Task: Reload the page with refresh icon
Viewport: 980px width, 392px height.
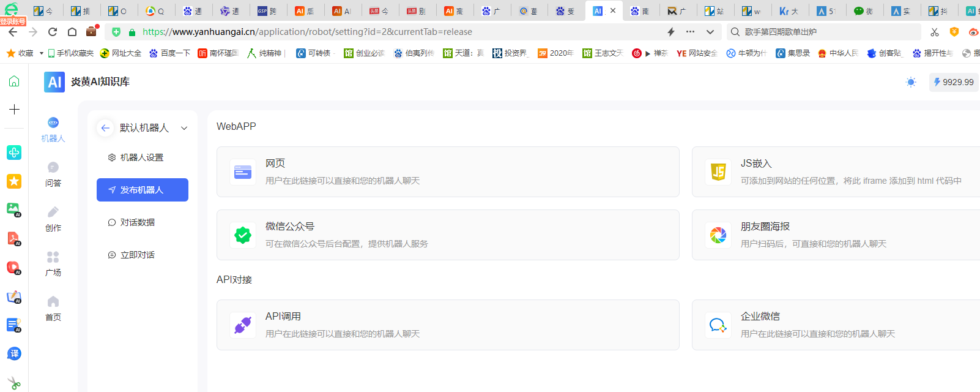Action: (53, 32)
